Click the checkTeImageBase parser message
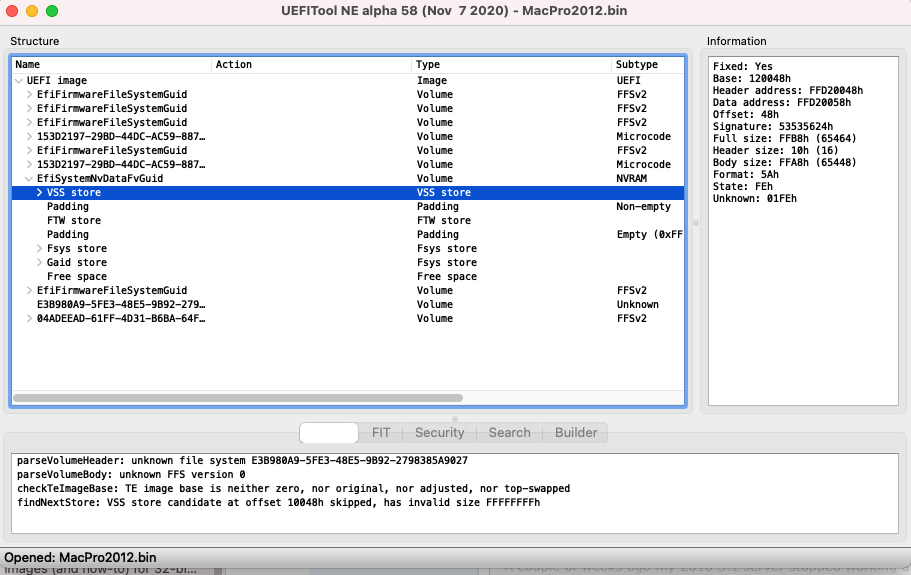 (293, 488)
